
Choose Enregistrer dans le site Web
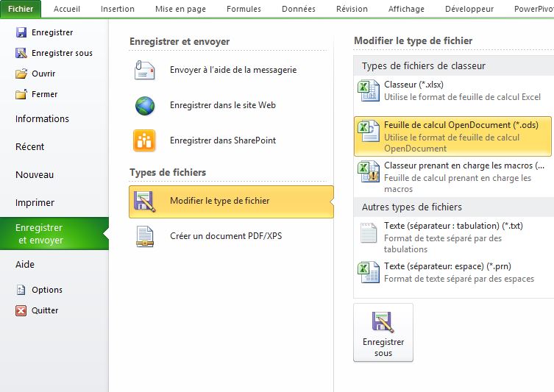[231, 105]
